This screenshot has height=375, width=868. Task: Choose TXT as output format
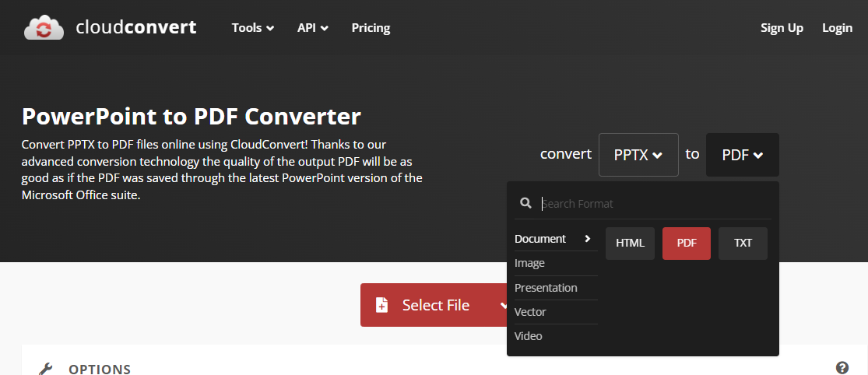click(743, 243)
